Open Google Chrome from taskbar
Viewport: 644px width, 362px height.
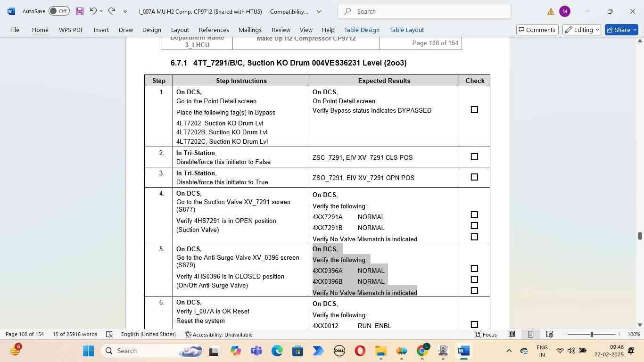coord(422,351)
